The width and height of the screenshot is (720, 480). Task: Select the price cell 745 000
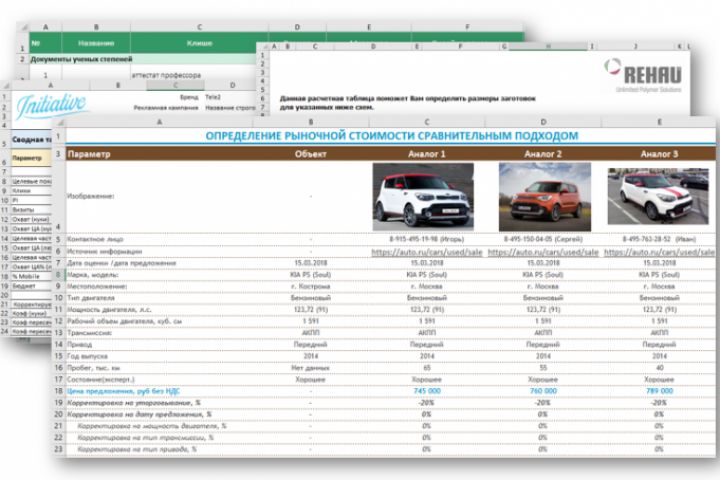[x=427, y=391]
